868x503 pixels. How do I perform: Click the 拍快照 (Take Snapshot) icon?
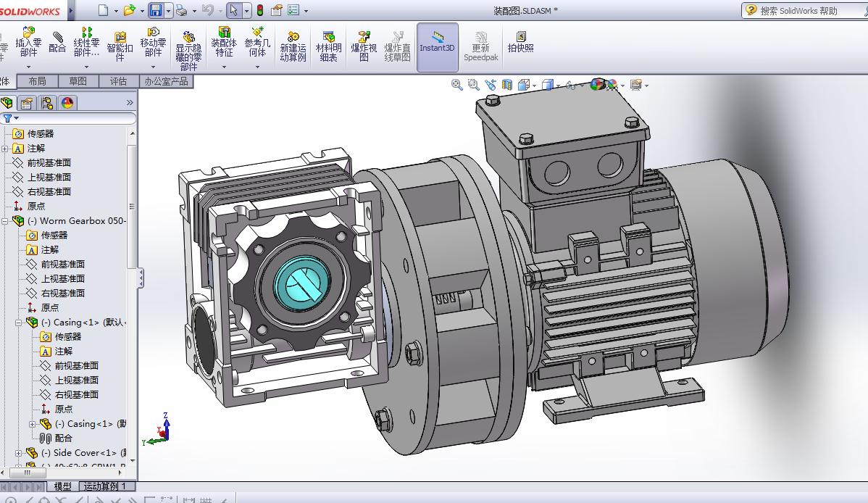520,43
